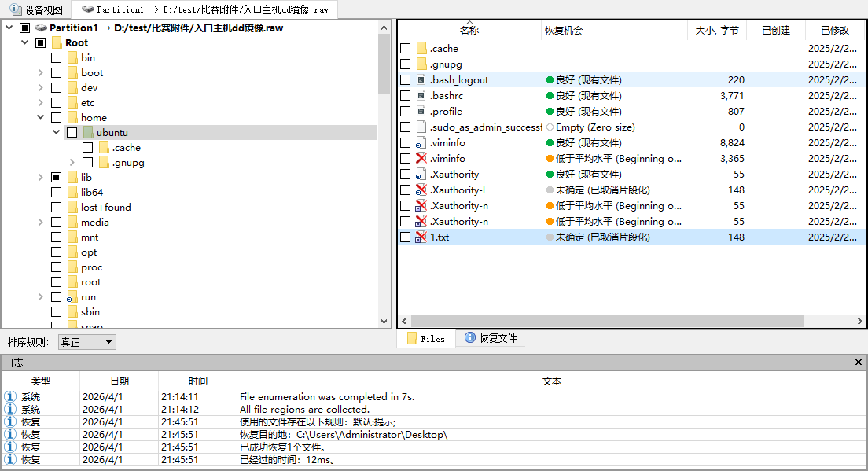Screen dimensions: 868x471
Task: Collapse the ubuntu folder in the tree
Action: click(55, 132)
